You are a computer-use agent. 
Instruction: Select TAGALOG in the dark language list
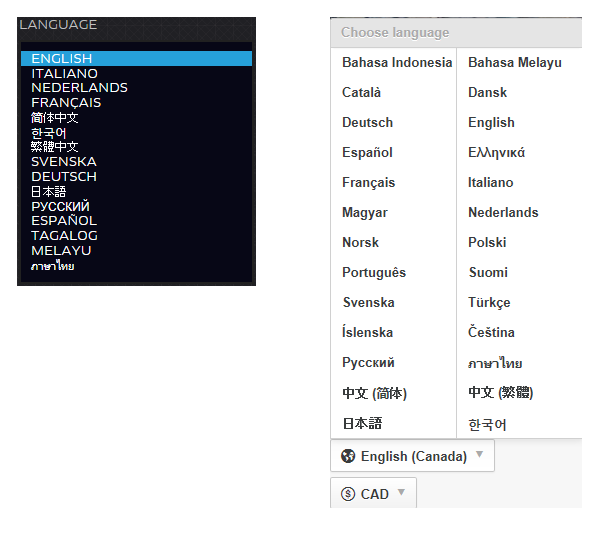pos(64,236)
